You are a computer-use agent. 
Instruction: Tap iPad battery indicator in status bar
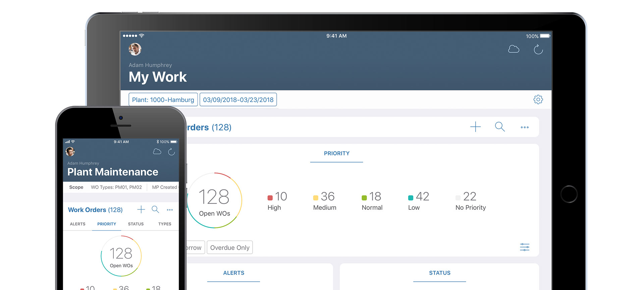coord(545,36)
